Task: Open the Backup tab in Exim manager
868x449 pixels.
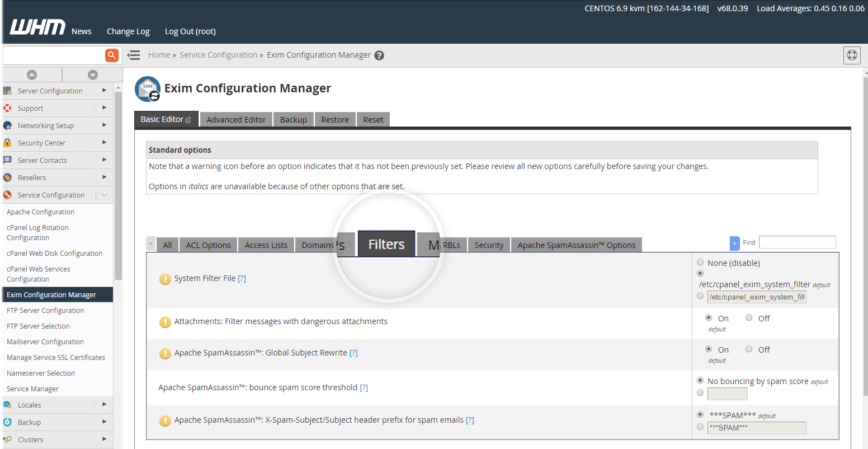Action: (x=294, y=120)
